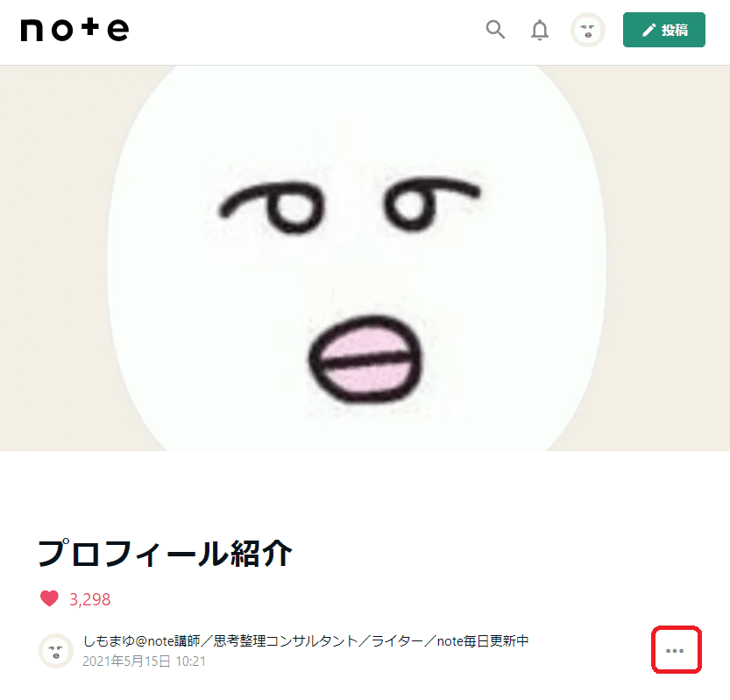Open author's small avatar beside name

(x=56, y=651)
